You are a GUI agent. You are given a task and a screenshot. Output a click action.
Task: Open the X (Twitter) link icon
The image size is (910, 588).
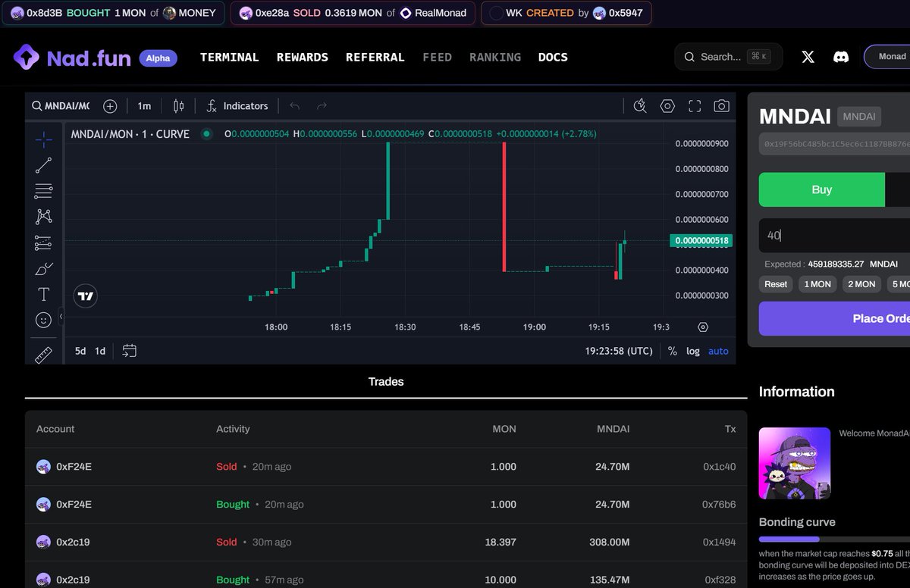(x=808, y=57)
